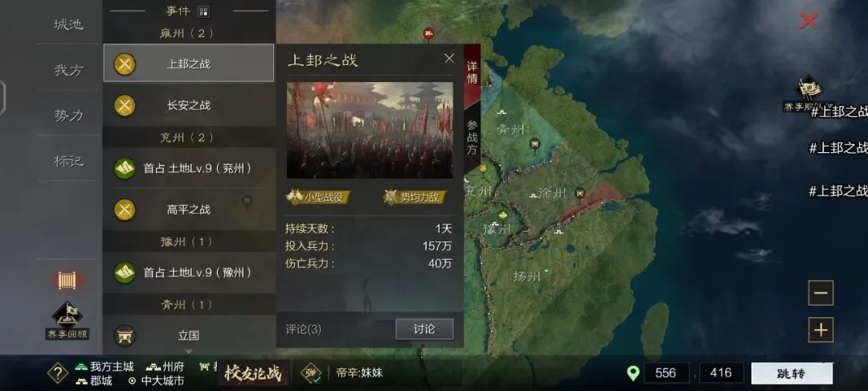
Task: Click the 跳转 jump button
Action: click(x=792, y=373)
